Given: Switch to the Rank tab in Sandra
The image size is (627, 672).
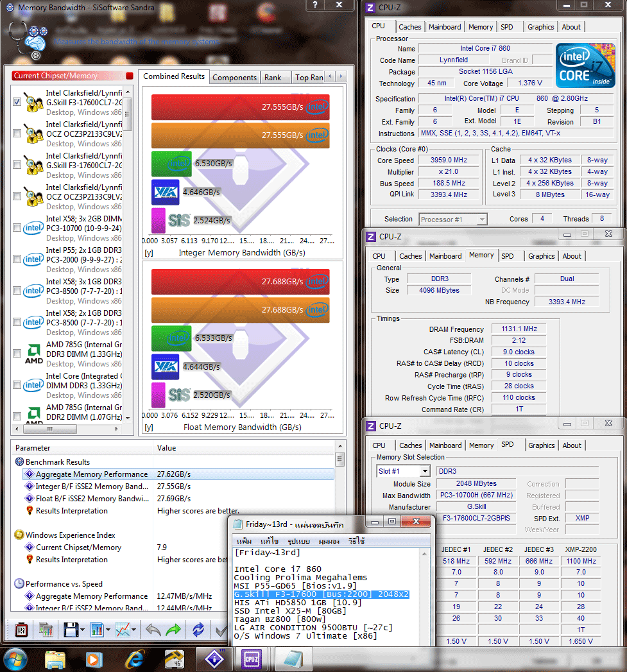Looking at the screenshot, I should (x=273, y=78).
